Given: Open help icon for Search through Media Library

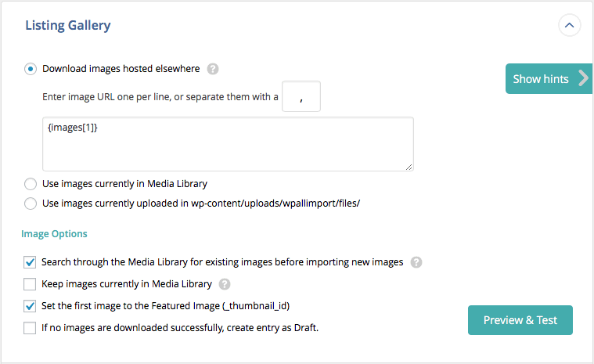Looking at the screenshot, I should click(x=416, y=262).
